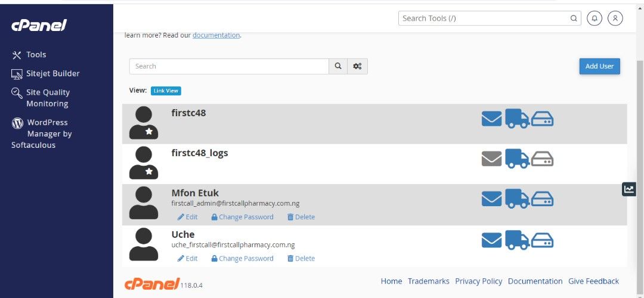Click the statistics chart icon on right edge
644x298 pixels.
(x=628, y=189)
